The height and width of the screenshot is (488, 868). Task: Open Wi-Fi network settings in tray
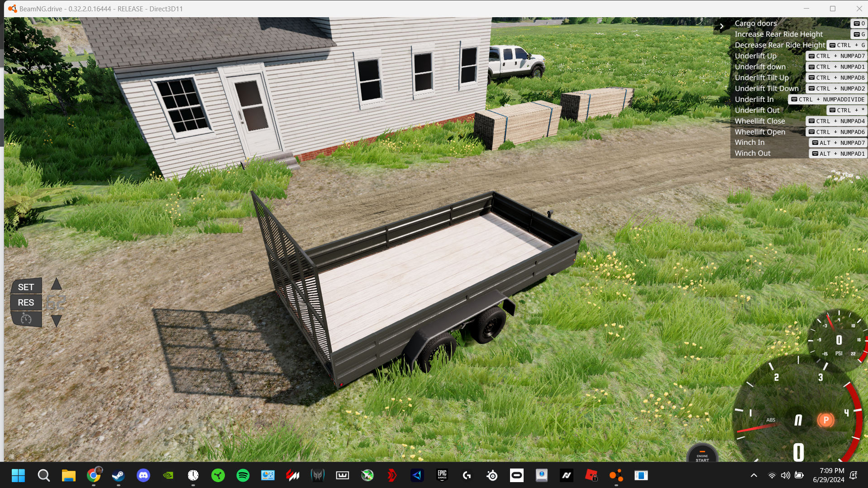coord(772,475)
